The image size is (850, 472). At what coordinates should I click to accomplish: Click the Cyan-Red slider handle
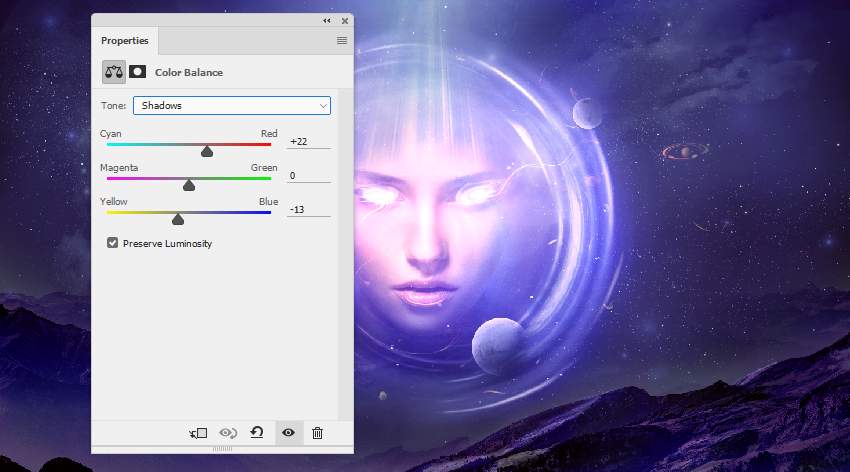click(207, 151)
